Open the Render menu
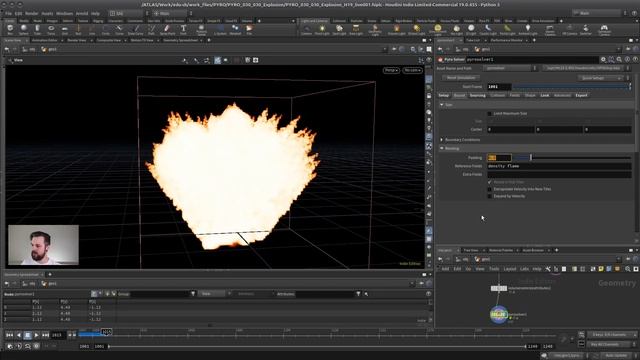Viewport: 640px width, 360px height. point(31,13)
